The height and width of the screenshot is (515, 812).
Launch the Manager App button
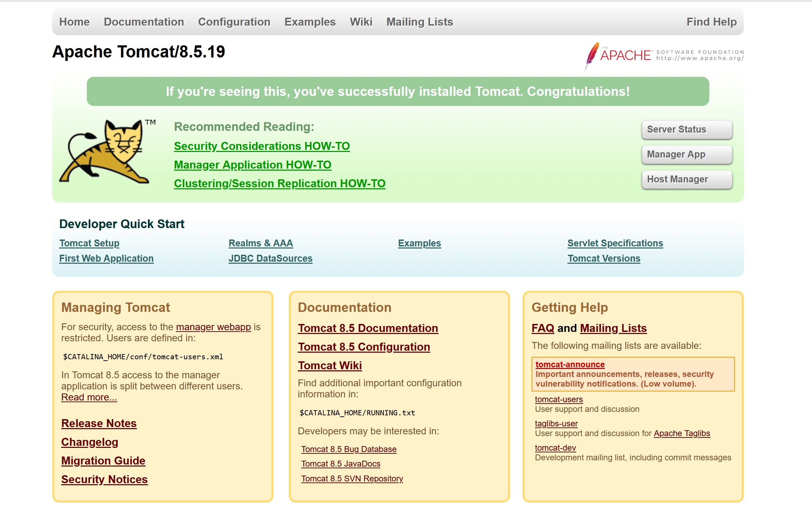click(x=687, y=154)
